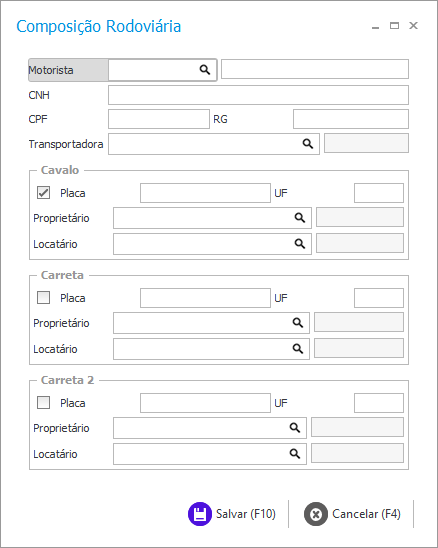
Task: Search for the Cavalo Locatário
Action: pos(300,244)
